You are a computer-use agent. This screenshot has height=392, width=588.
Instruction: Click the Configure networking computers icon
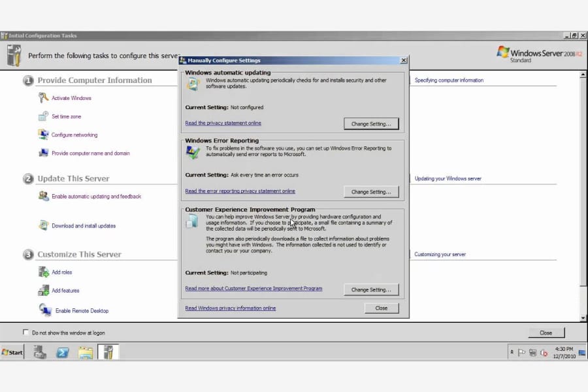tap(44, 135)
